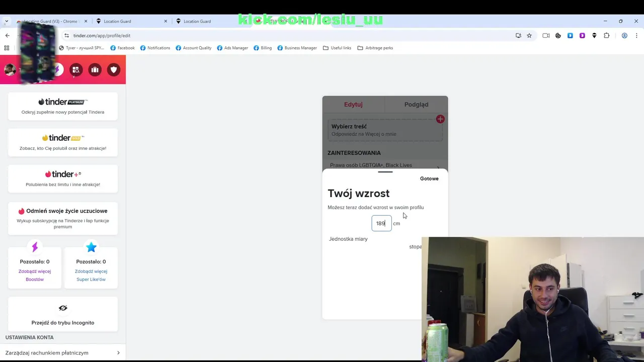
Task: Open the apps grid in bookmarks bar
Action: click(x=7, y=48)
